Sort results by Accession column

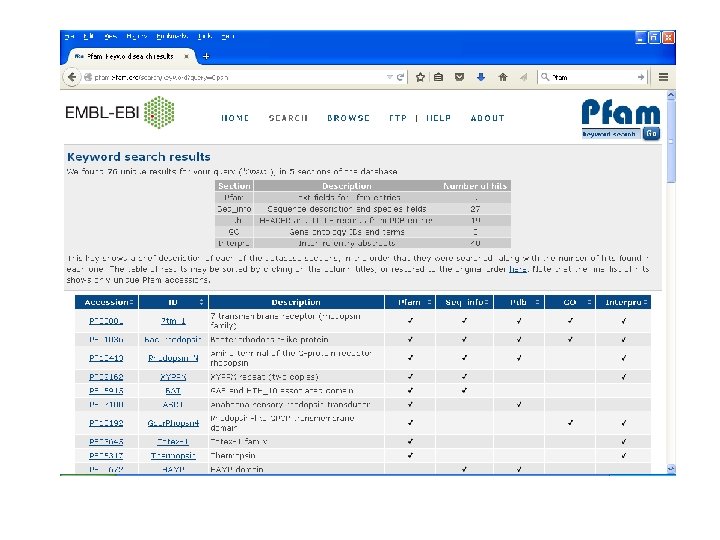pyautogui.click(x=107, y=302)
